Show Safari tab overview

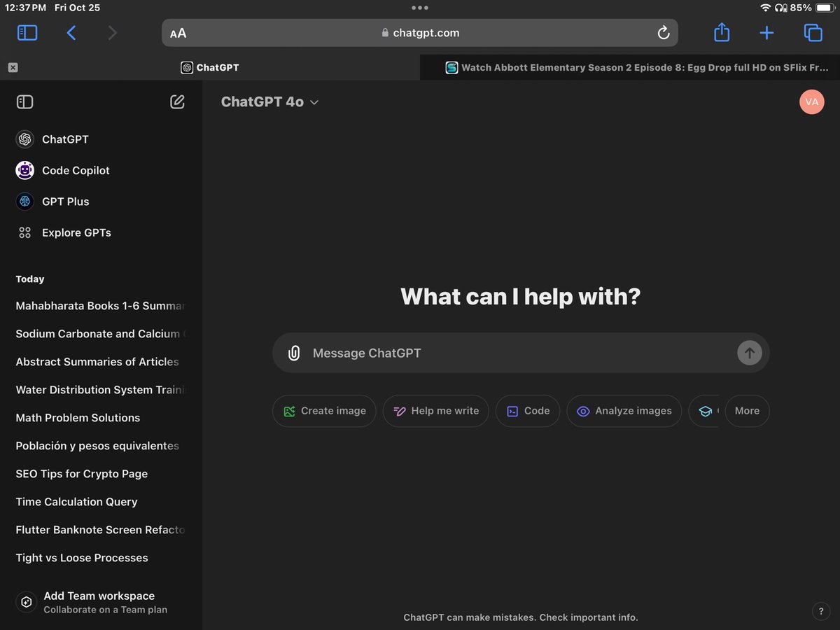point(813,32)
